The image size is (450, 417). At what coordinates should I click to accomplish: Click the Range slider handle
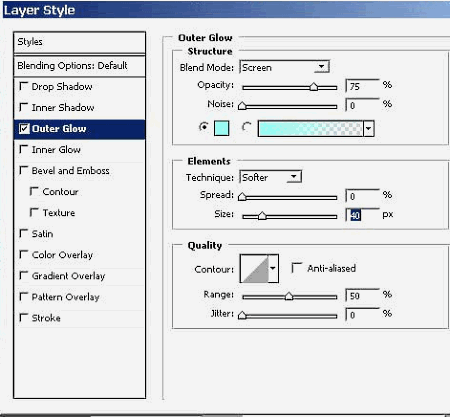point(289,296)
